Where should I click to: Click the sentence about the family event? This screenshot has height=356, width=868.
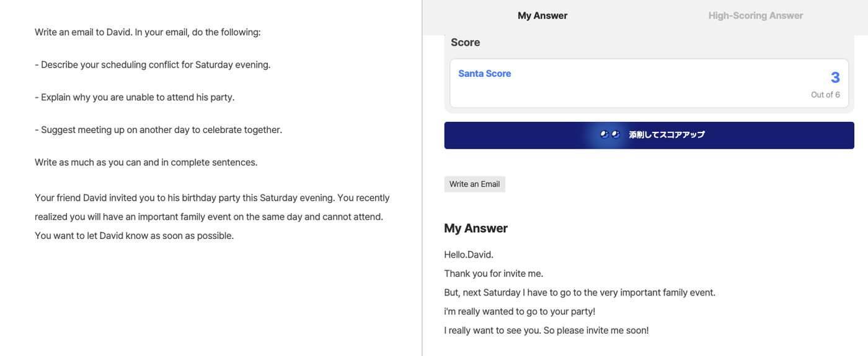coord(580,292)
